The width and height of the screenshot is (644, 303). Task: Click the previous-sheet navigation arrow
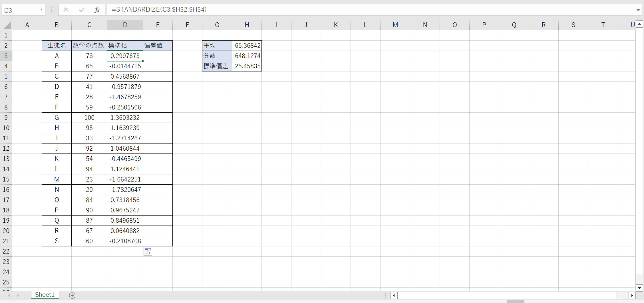tap(9, 295)
